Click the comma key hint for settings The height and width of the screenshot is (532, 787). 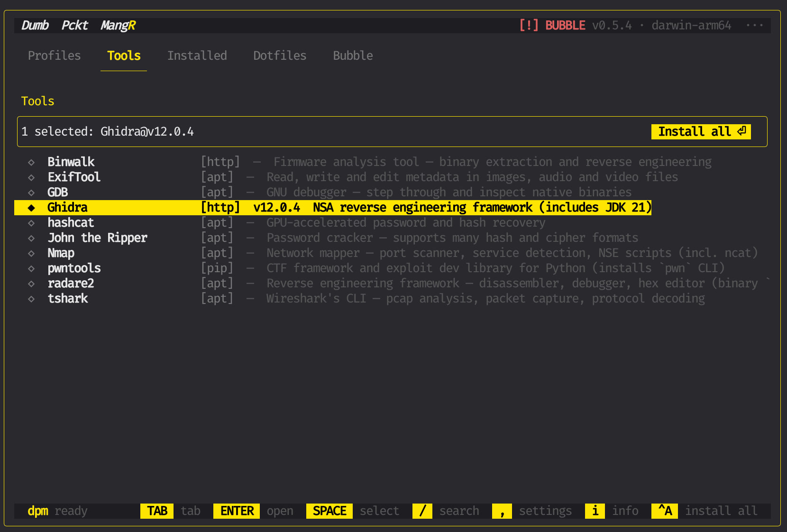(502, 511)
